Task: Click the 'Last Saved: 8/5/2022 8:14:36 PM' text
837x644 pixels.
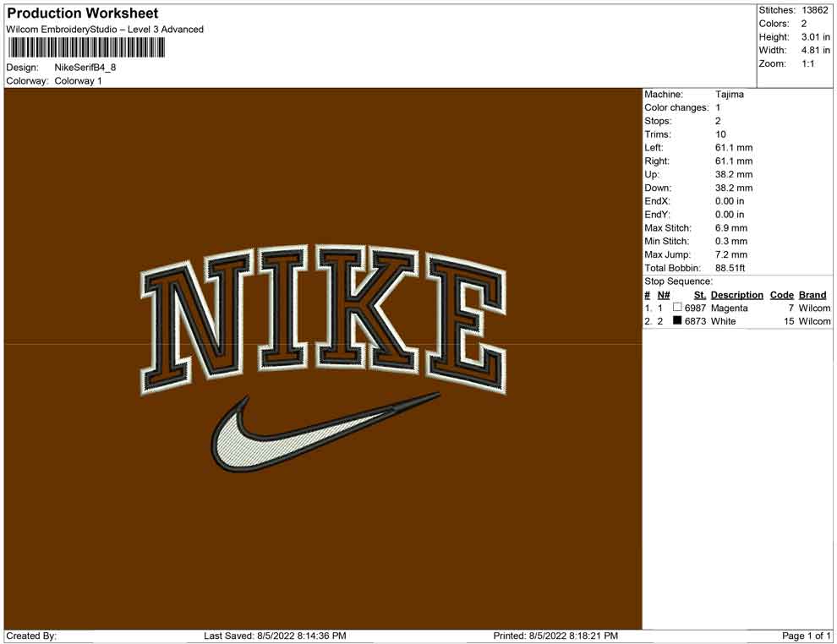Action: point(275,636)
